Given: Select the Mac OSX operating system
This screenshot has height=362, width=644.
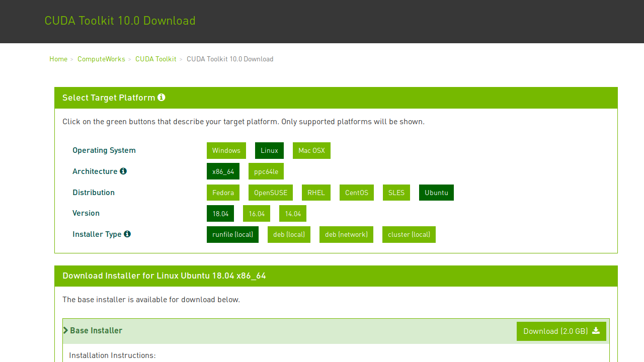Looking at the screenshot, I should tap(311, 151).
